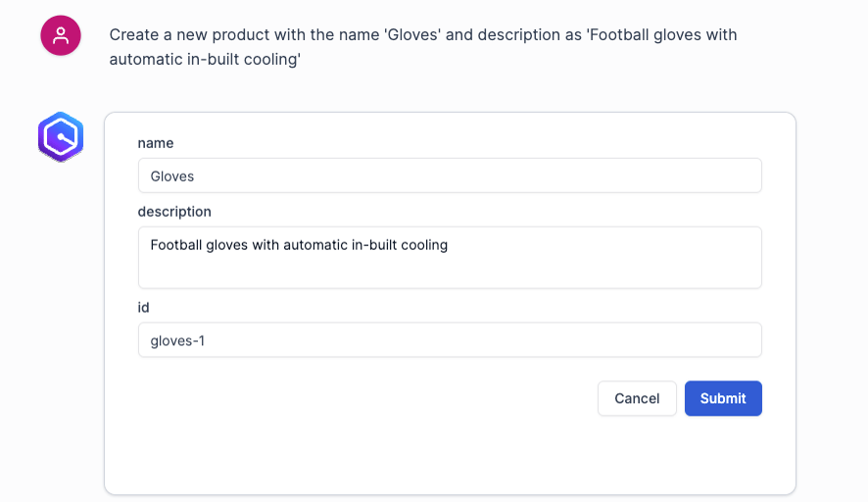The image size is (868, 502).
Task: Focus the name input containing Gloves
Action: click(450, 176)
